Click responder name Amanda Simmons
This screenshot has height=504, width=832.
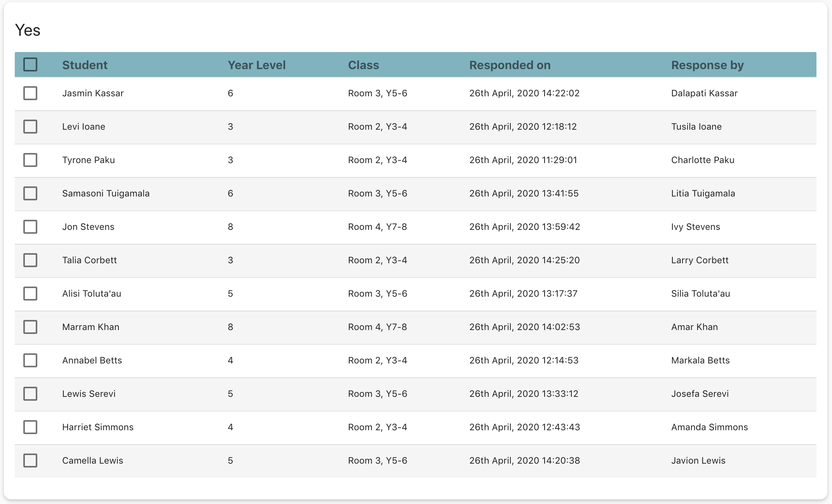coord(709,427)
